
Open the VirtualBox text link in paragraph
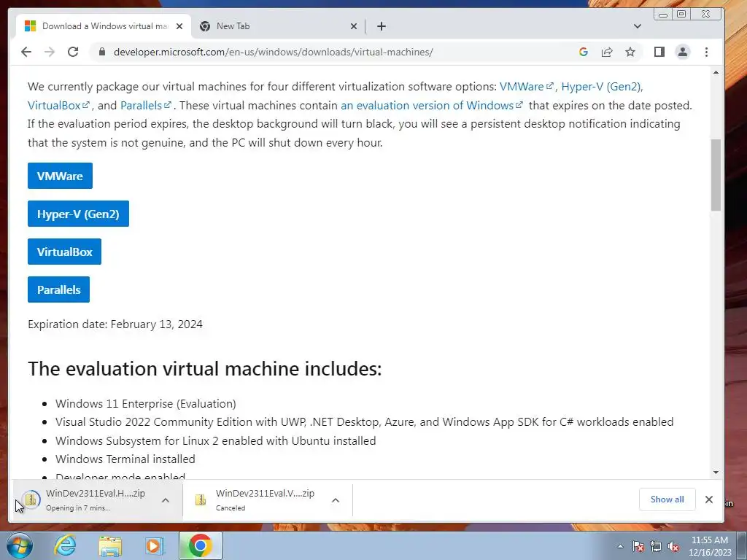pos(58,105)
